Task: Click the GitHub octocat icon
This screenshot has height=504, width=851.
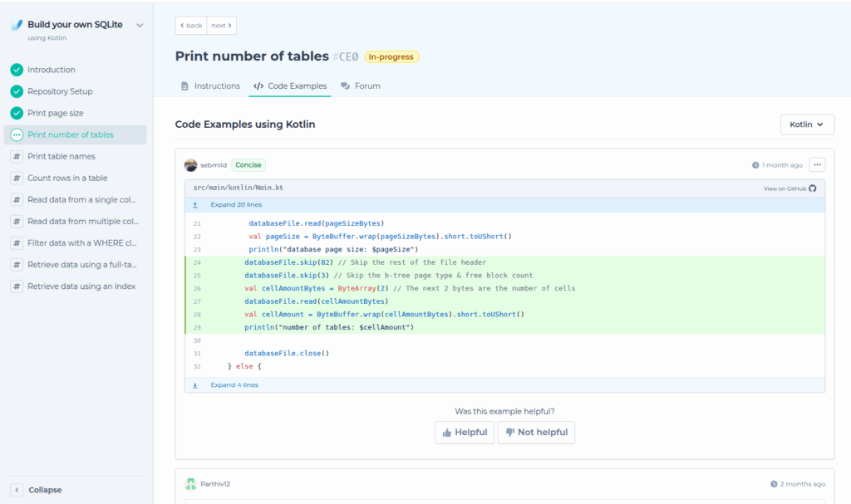Action: (x=813, y=188)
